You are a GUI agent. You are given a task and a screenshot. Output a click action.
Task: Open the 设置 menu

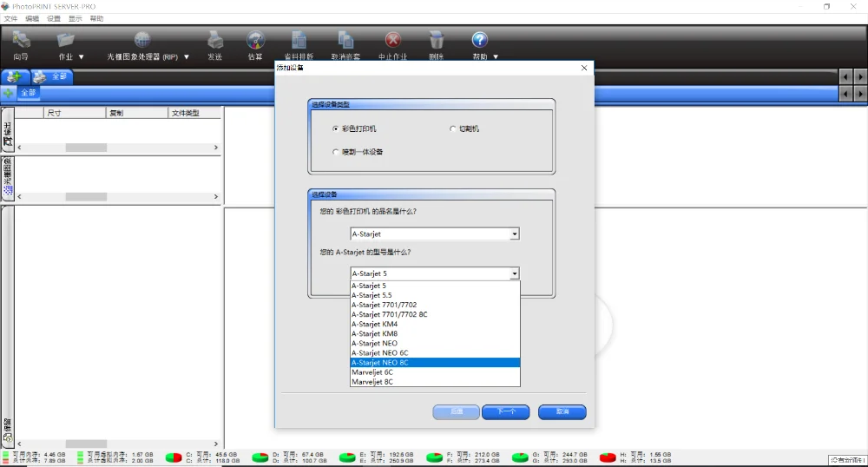pyautogui.click(x=54, y=19)
